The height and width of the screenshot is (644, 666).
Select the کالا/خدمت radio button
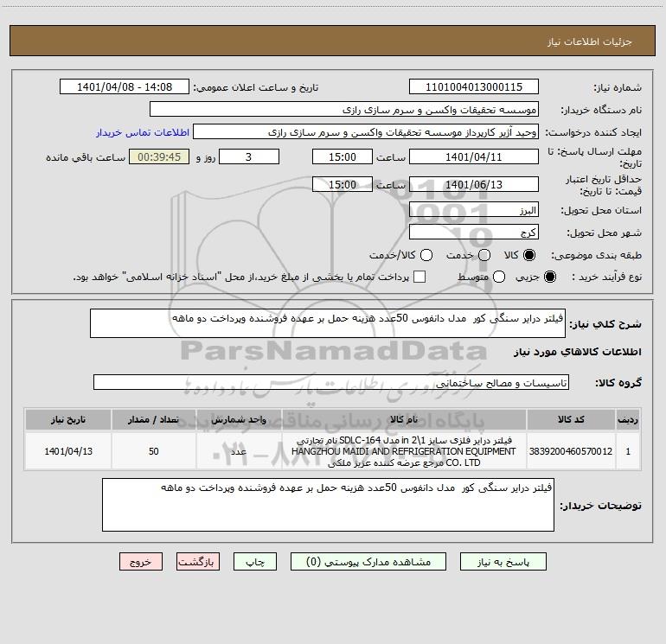(x=426, y=255)
